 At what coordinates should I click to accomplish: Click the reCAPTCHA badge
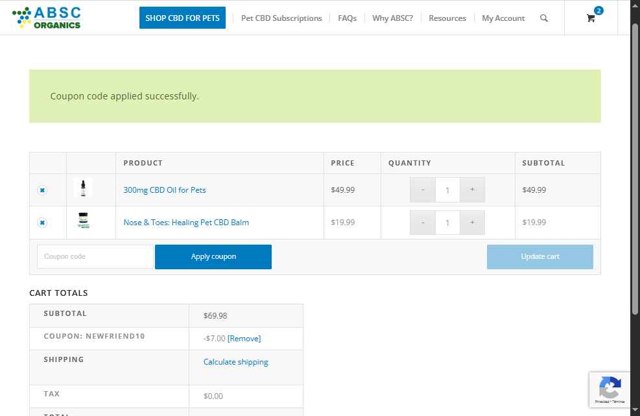(x=609, y=389)
